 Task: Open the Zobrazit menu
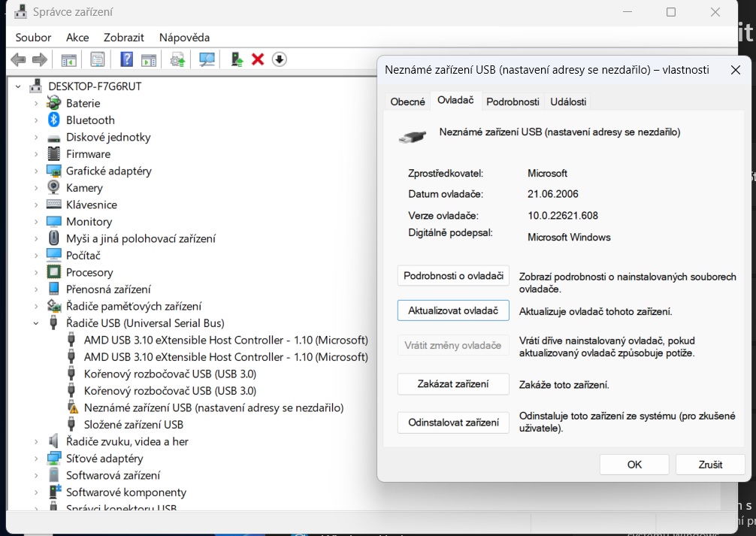click(124, 38)
